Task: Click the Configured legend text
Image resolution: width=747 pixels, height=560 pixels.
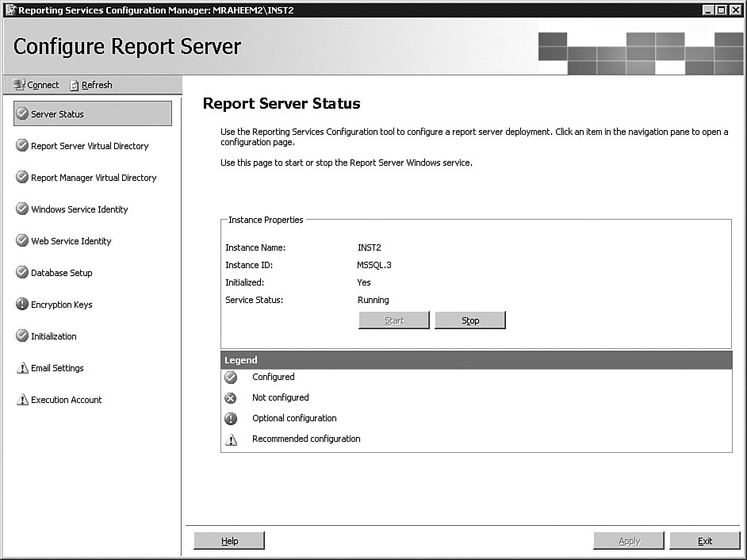Action: (x=274, y=377)
